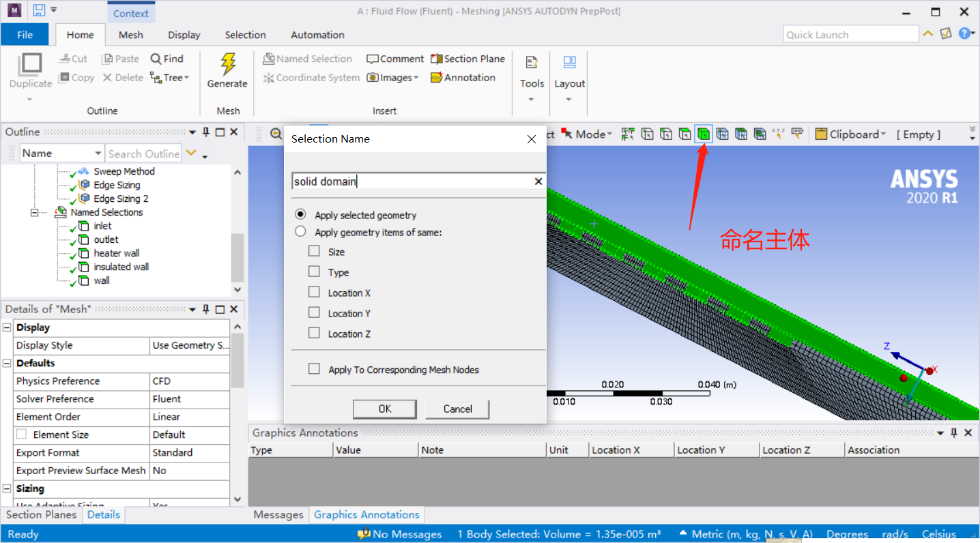Check the Type checkbox
980x543 pixels.
[x=314, y=271]
